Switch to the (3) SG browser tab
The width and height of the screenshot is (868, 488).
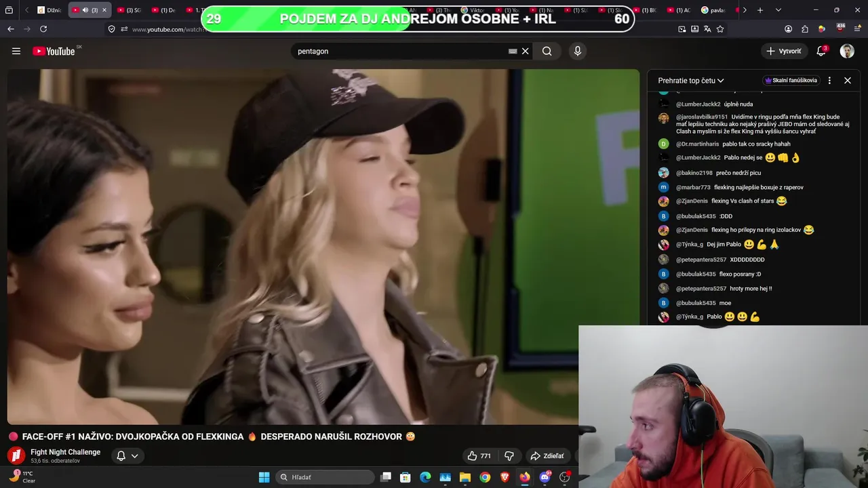tap(129, 10)
